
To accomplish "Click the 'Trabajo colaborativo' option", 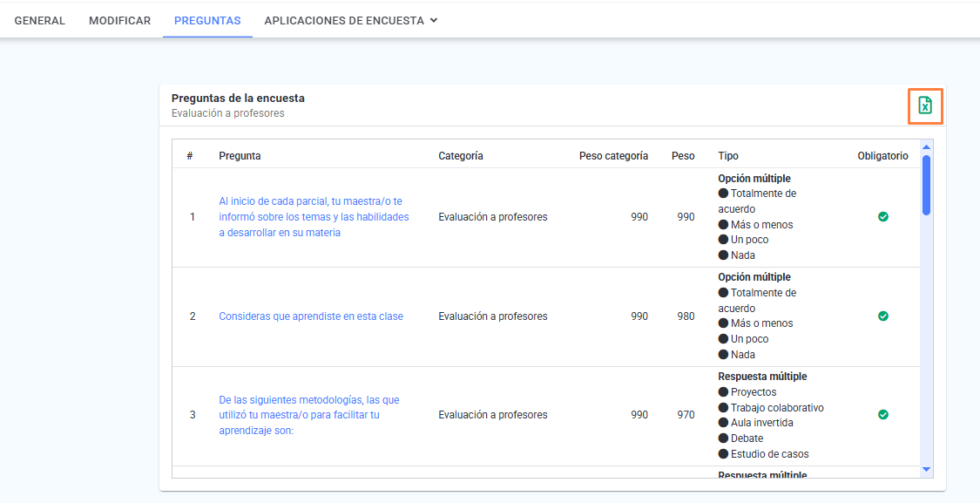I will [x=771, y=408].
